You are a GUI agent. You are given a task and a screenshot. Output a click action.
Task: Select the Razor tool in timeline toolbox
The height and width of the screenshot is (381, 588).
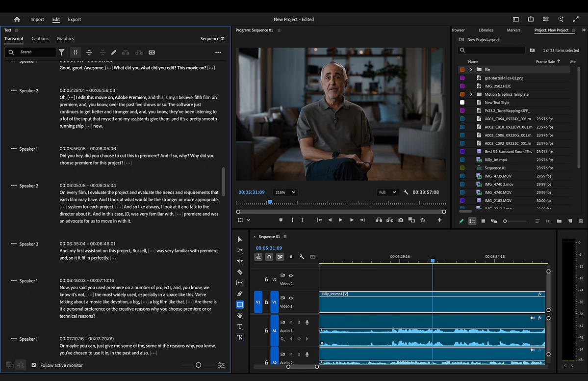pyautogui.click(x=240, y=272)
